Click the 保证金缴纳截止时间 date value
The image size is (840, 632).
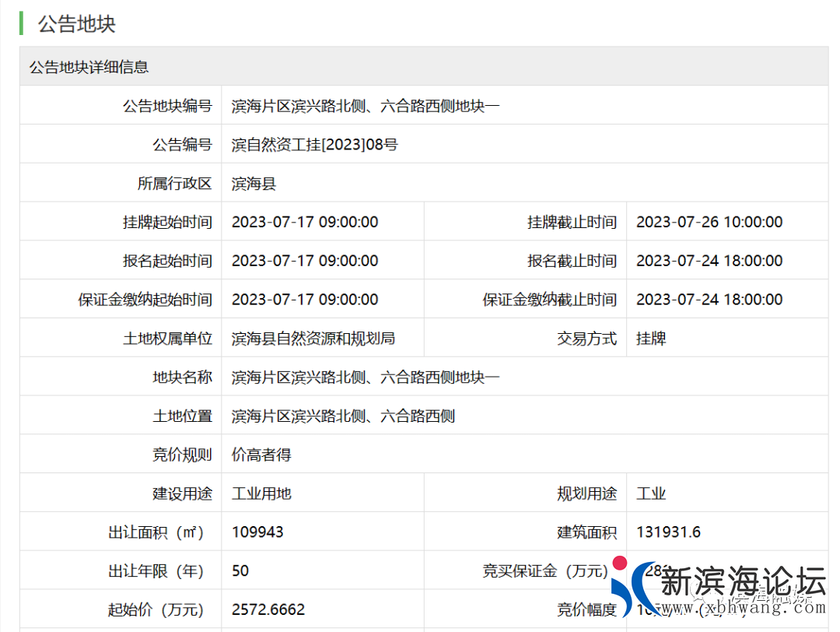pos(709,300)
